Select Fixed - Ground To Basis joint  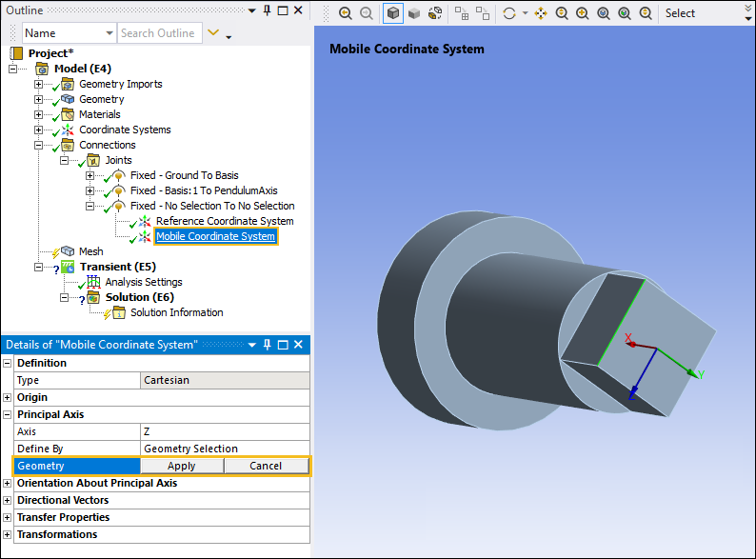[184, 175]
